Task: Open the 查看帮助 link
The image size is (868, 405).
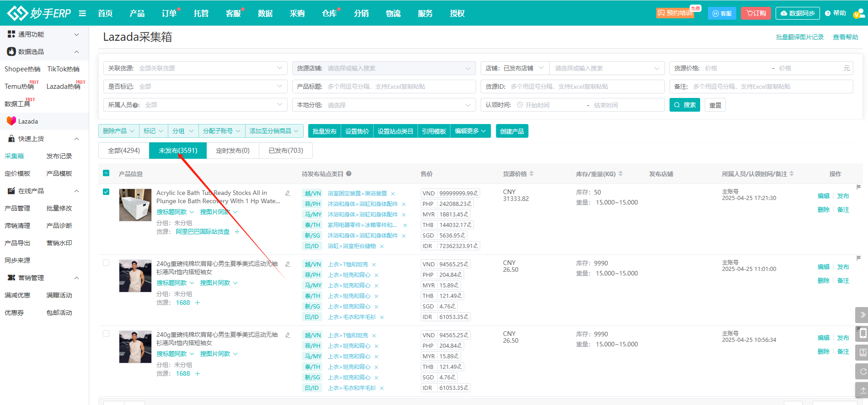Action: [846, 37]
